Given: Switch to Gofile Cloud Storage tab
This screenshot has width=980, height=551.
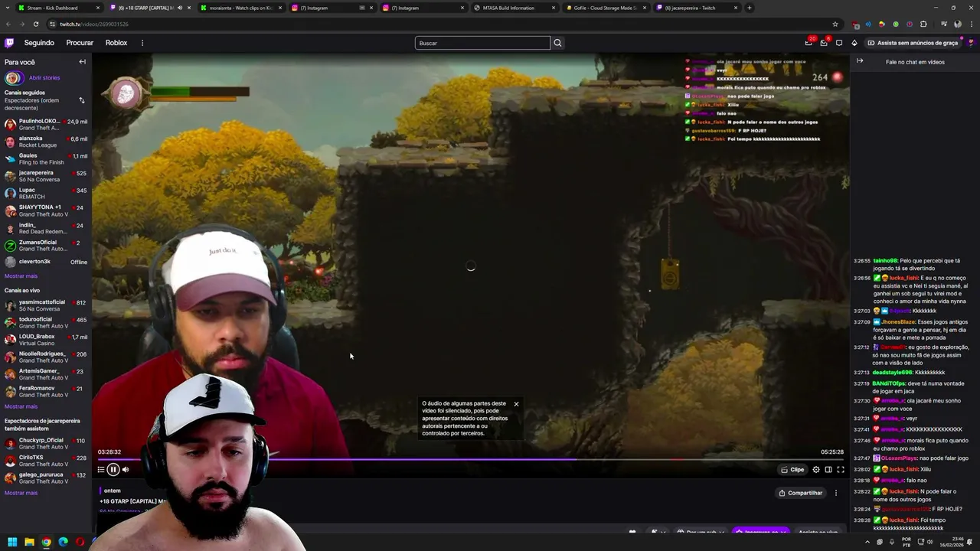Looking at the screenshot, I should pyautogui.click(x=605, y=8).
